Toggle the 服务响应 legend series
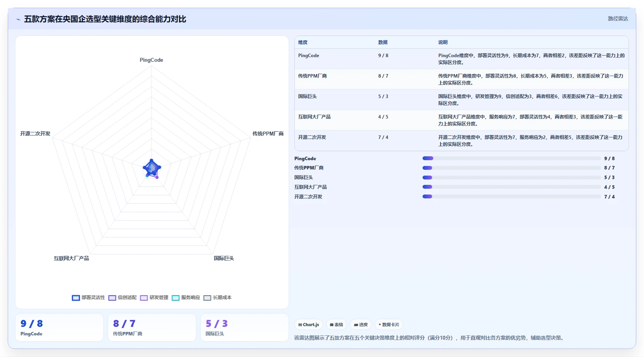The image size is (644, 357). (186, 298)
